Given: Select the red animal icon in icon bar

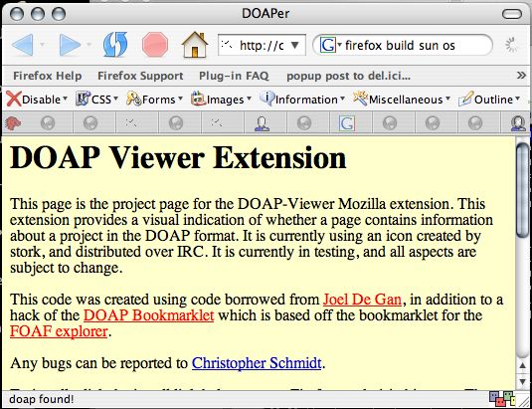Looking at the screenshot, I should 13,123.
